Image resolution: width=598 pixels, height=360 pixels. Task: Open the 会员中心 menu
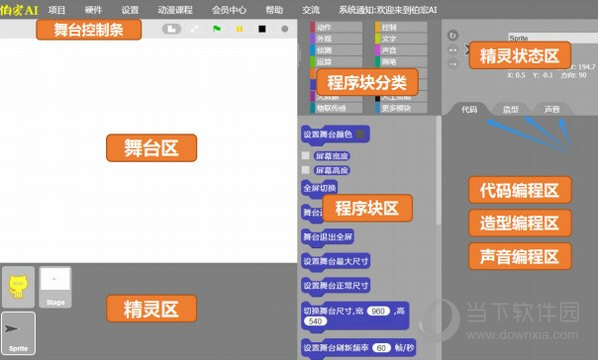pos(229,10)
